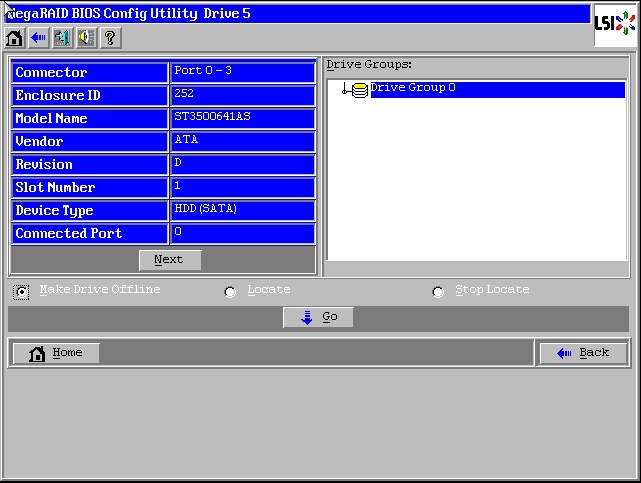Click the Vendor label cell

coord(90,141)
